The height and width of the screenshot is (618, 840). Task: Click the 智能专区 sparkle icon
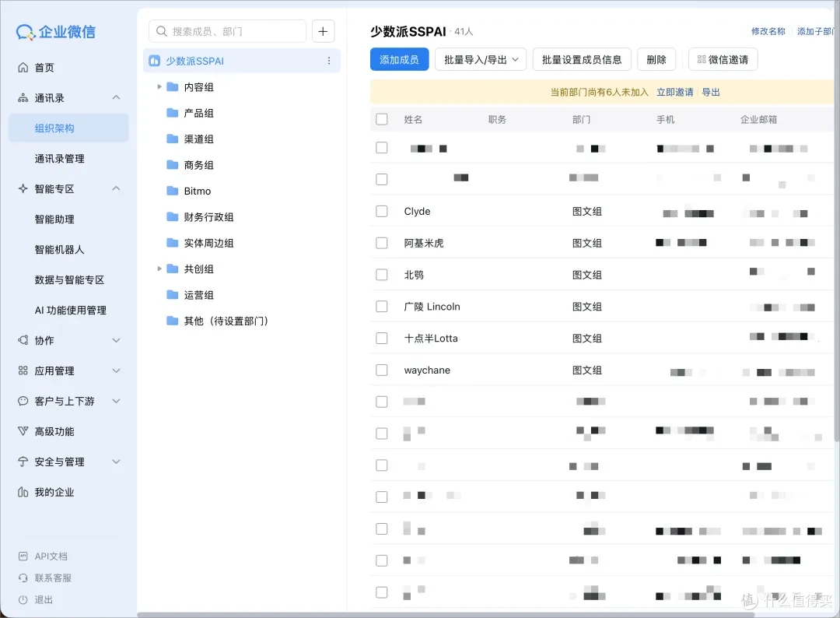[23, 188]
